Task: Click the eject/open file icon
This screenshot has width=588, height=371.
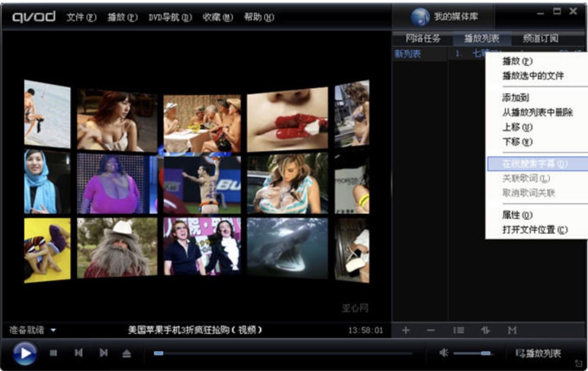Action: click(127, 354)
